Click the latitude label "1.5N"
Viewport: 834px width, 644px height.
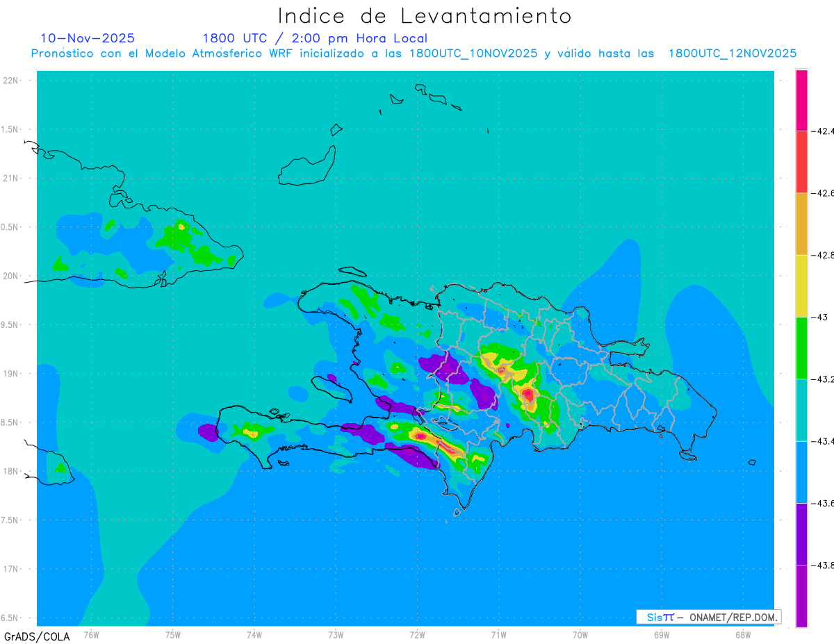pyautogui.click(x=10, y=129)
